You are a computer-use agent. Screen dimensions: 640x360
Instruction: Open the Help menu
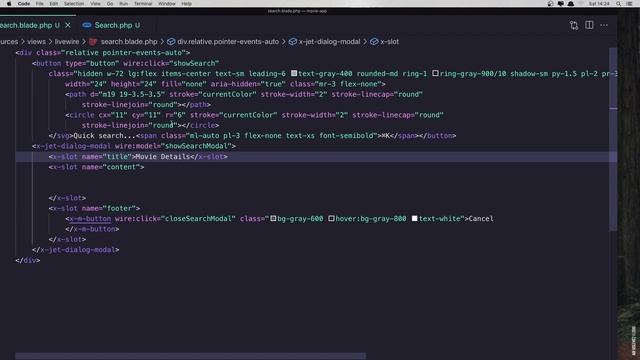tap(187, 4)
